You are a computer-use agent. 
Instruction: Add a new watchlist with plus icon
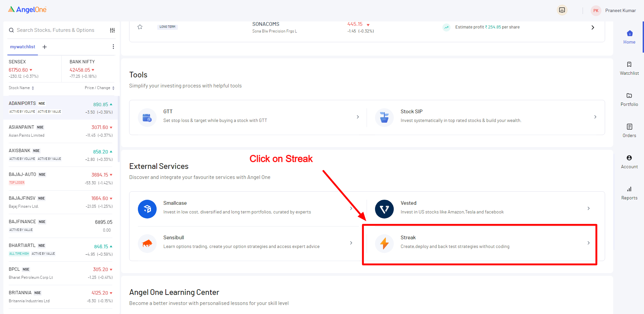pos(45,47)
